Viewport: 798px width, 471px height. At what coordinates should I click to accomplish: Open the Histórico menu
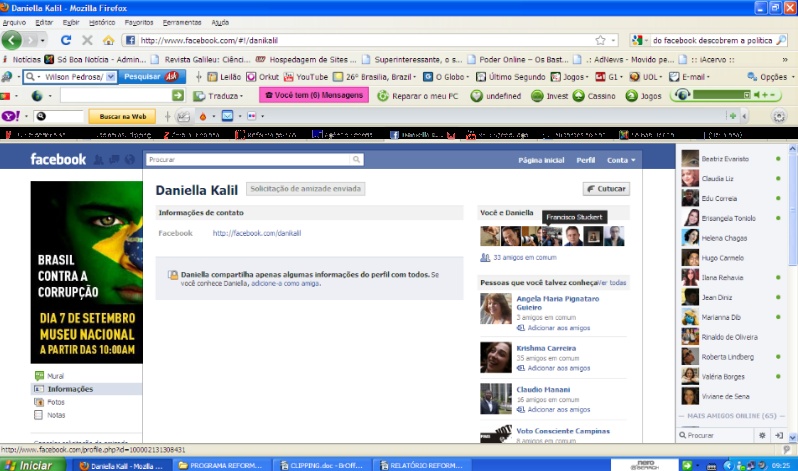point(102,22)
